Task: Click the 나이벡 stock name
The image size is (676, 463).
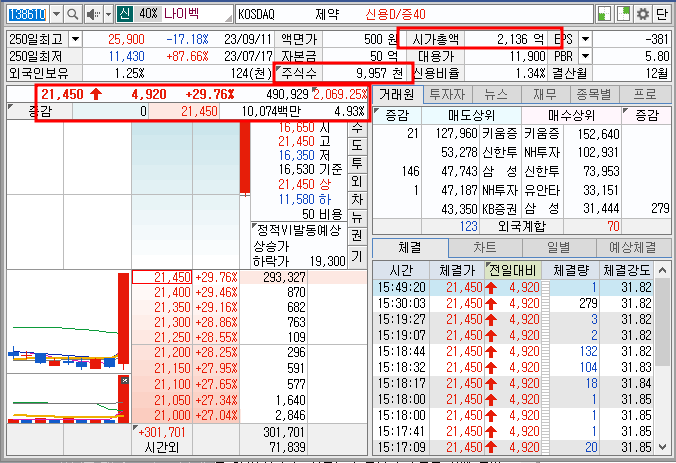Action: 182,14
